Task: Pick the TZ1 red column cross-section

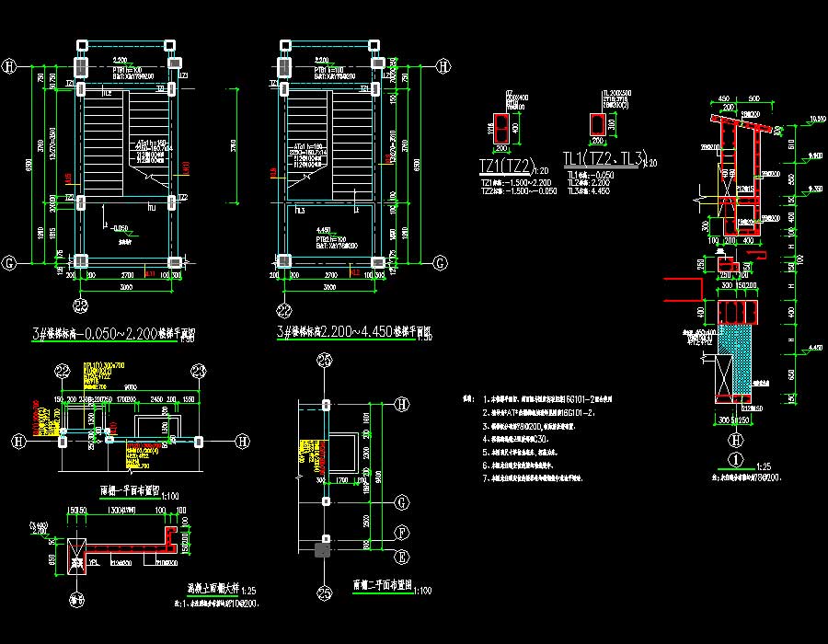Action: 500,128
